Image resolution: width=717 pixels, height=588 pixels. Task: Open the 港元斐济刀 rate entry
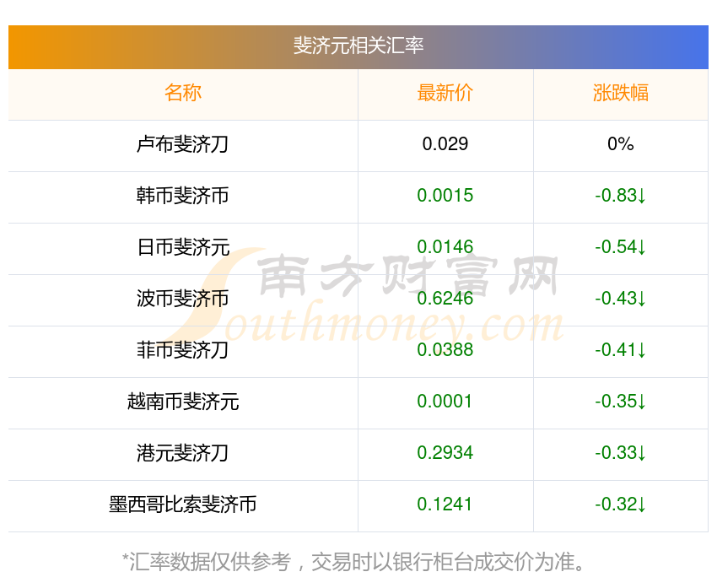click(x=183, y=453)
